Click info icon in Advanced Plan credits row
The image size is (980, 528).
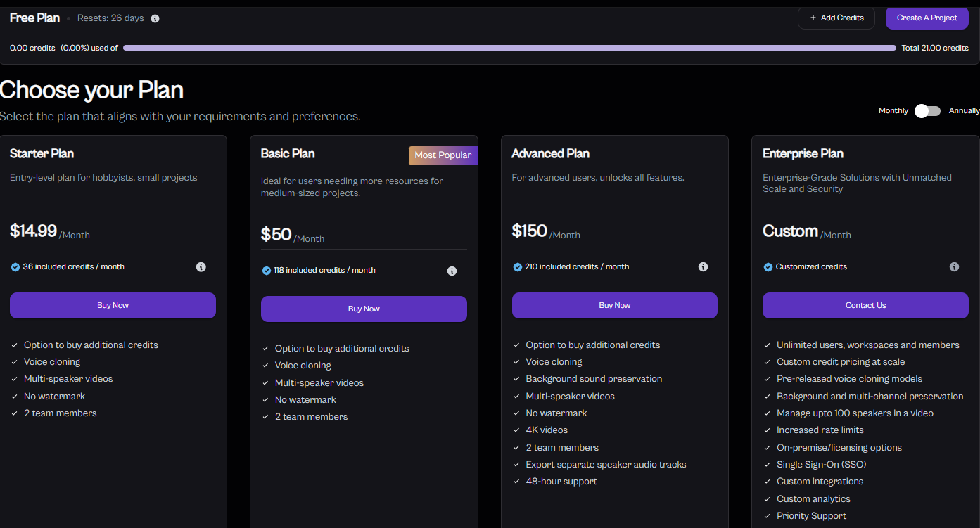click(703, 267)
